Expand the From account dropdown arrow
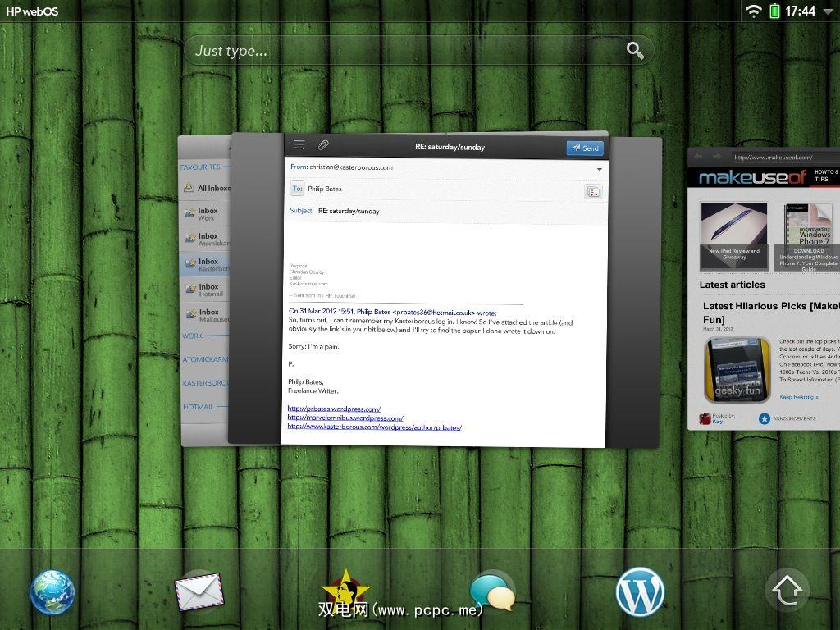 600,169
